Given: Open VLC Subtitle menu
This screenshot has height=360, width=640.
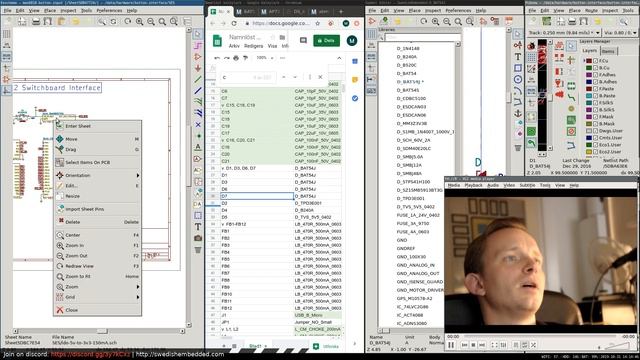Looking at the screenshot, I should 527,185.
